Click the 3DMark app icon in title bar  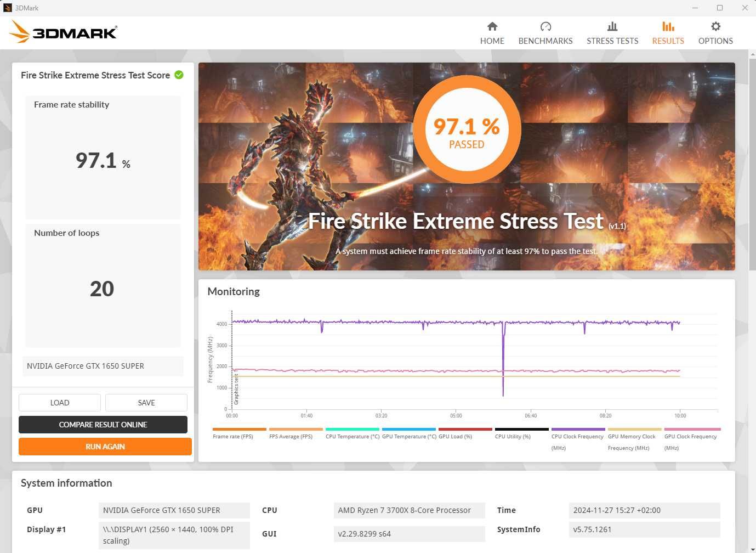click(x=8, y=8)
